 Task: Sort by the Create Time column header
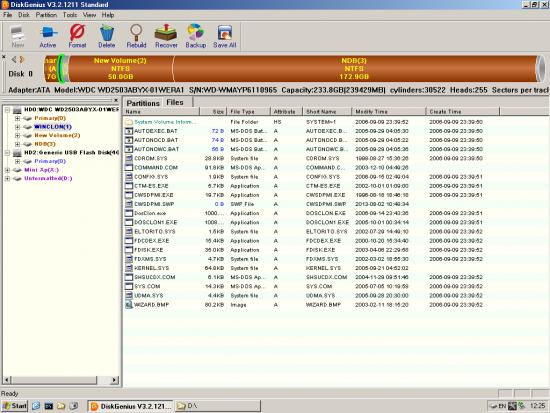click(463, 112)
